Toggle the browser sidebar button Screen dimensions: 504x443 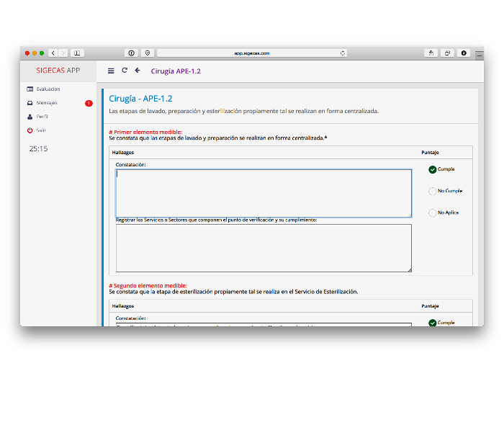[77, 53]
